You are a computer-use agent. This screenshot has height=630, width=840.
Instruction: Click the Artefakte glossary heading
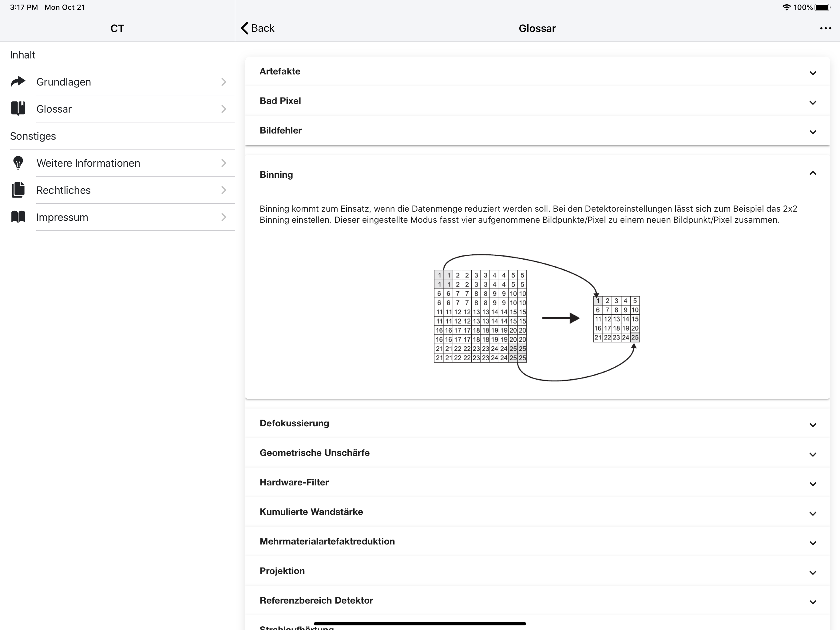click(x=280, y=71)
